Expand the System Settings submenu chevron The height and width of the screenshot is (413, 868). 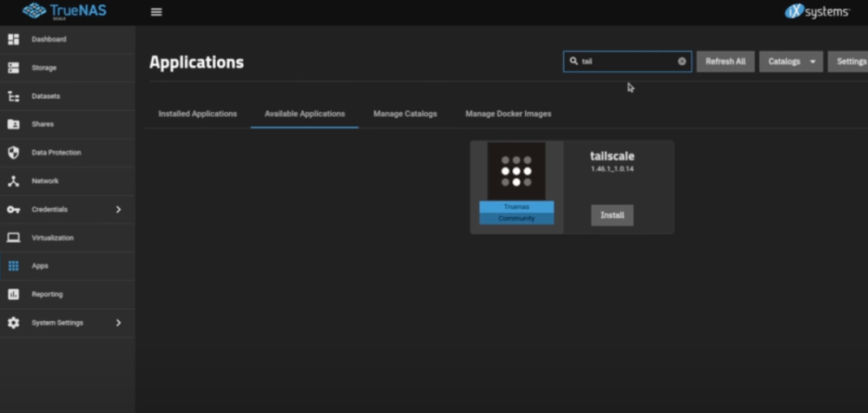click(119, 323)
